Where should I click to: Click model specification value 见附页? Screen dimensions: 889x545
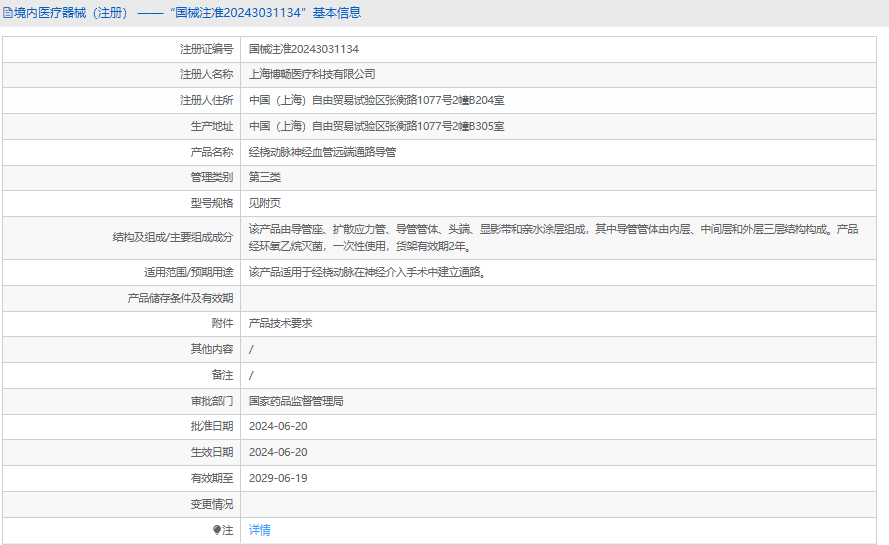click(x=265, y=203)
